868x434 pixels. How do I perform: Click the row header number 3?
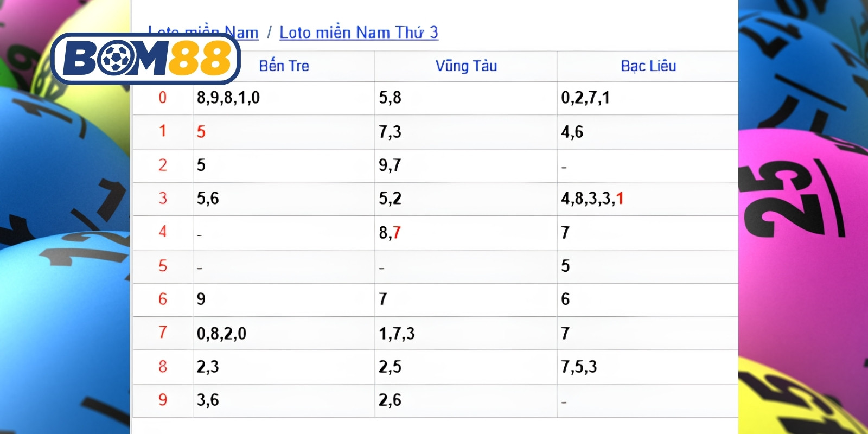[x=162, y=198]
